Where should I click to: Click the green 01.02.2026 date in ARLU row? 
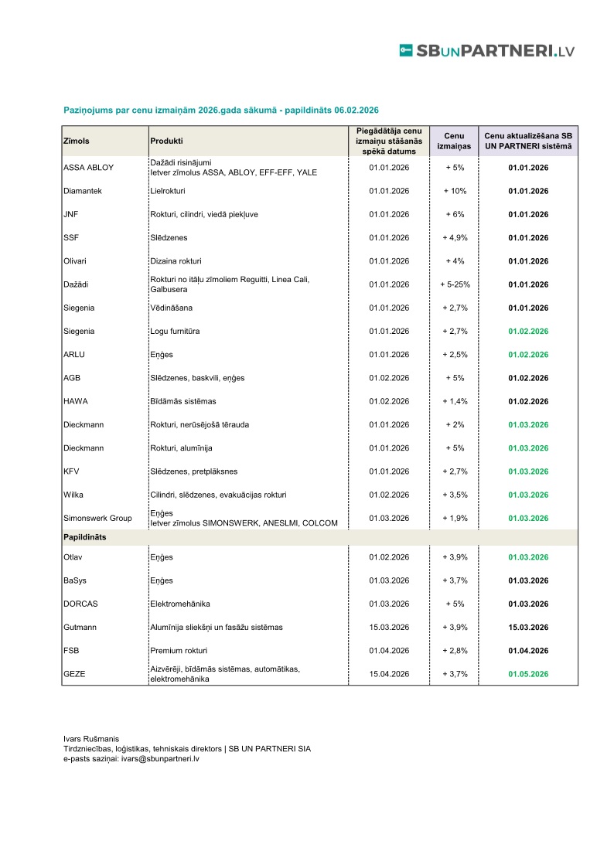(528, 355)
